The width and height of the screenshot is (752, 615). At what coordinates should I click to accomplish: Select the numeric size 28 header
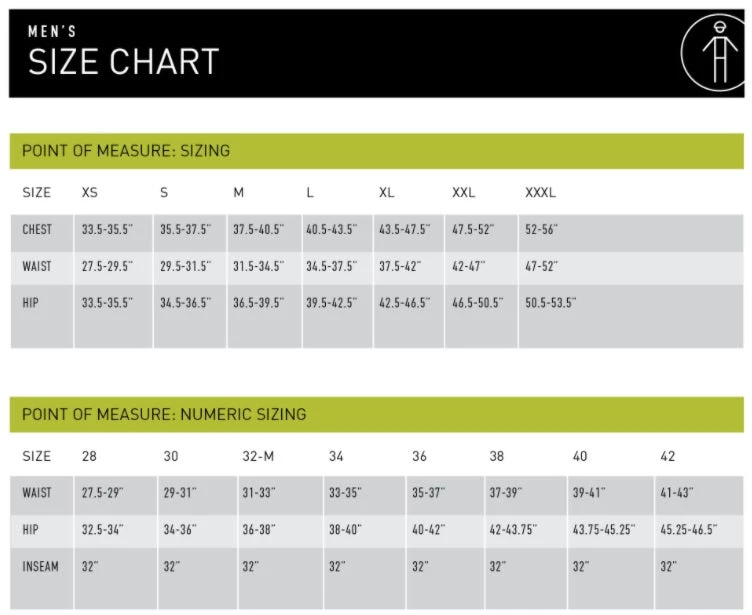90,456
